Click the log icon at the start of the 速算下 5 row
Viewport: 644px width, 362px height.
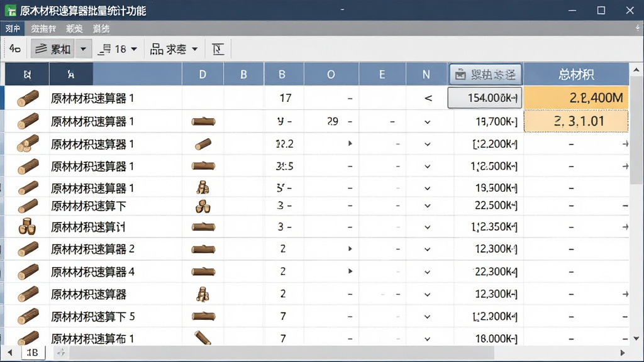point(28,317)
